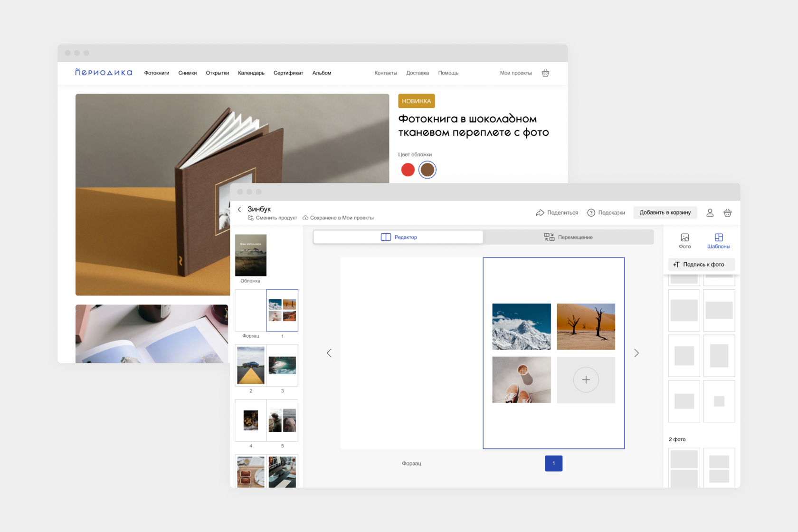
Task: Click the Подсказки label
Action: coord(612,213)
